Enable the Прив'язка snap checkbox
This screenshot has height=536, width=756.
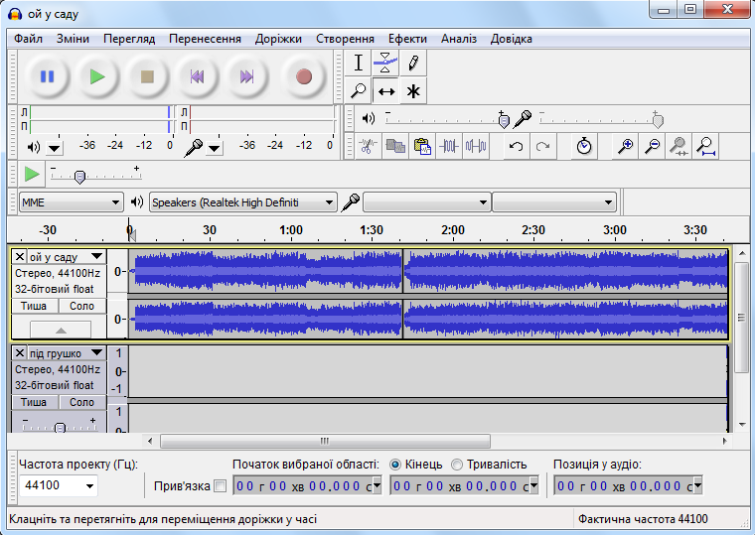coord(221,486)
